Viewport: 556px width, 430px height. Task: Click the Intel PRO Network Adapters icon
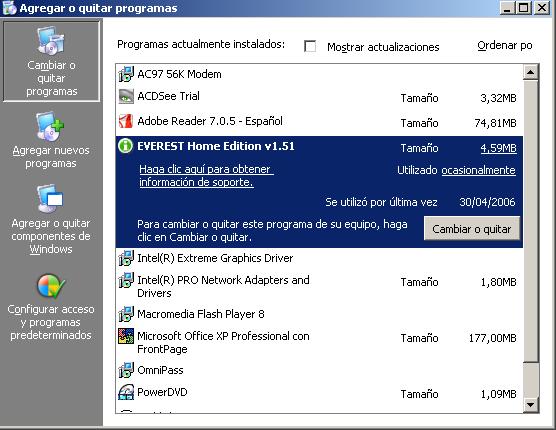[x=126, y=280]
